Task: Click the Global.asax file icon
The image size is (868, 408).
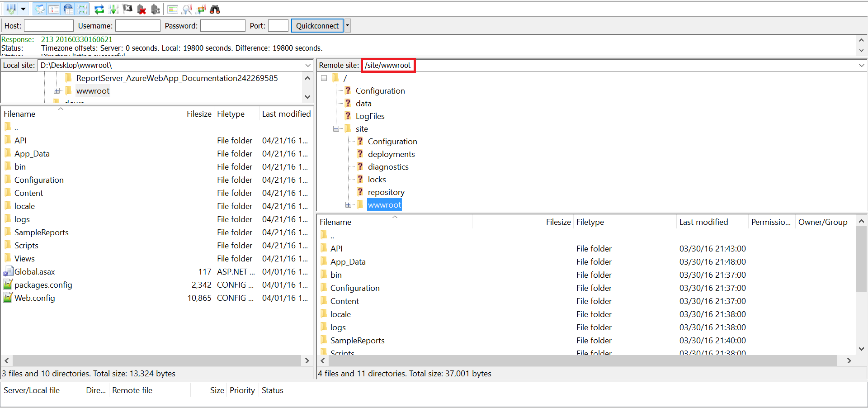Action: (x=8, y=271)
